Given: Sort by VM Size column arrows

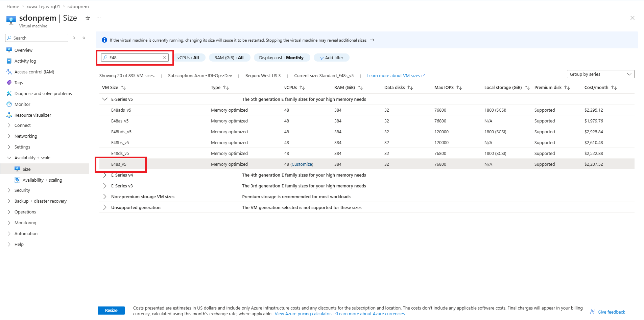Looking at the screenshot, I should [123, 88].
